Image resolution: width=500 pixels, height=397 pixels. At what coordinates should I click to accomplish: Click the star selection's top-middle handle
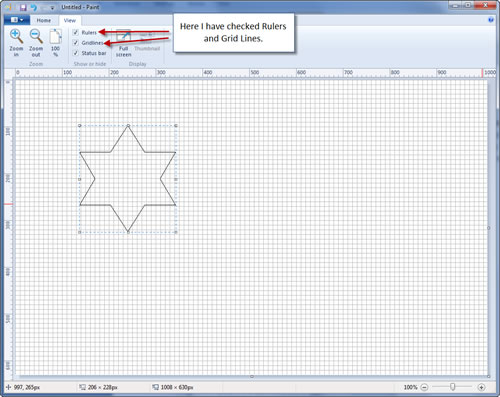(x=128, y=126)
